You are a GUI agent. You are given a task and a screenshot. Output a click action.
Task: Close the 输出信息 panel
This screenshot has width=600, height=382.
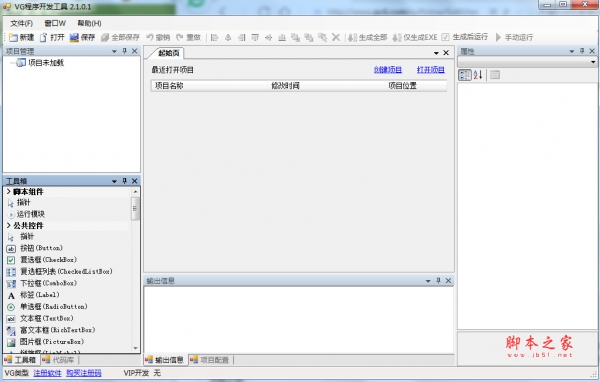(448, 281)
